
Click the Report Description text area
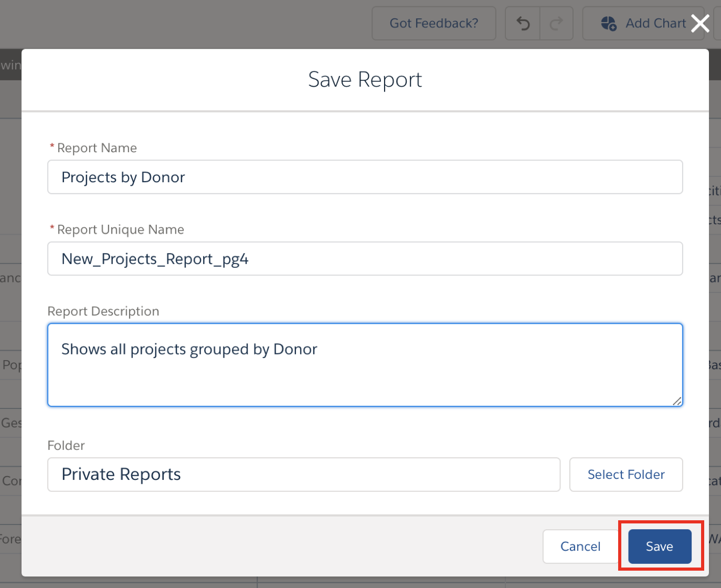pos(365,365)
